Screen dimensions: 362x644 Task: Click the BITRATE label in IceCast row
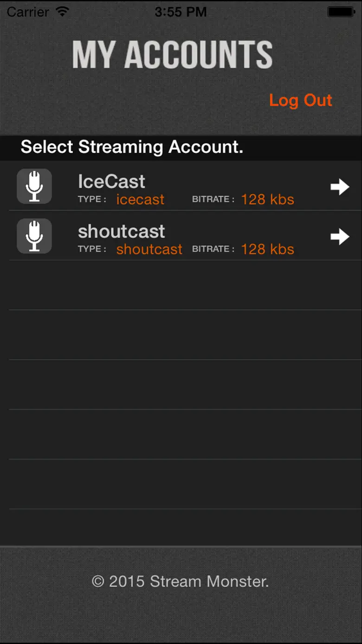point(213,200)
